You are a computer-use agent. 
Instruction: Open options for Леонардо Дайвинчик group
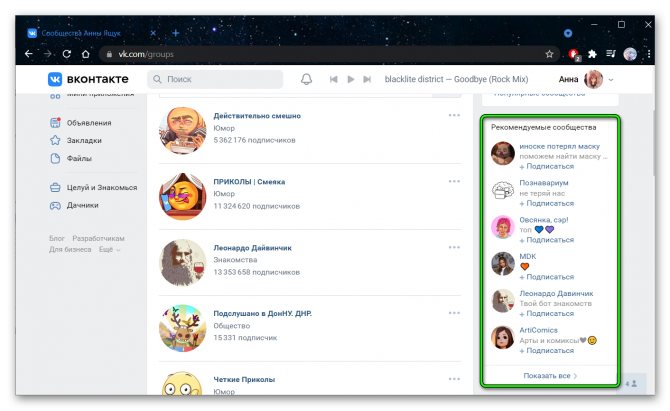click(x=454, y=247)
